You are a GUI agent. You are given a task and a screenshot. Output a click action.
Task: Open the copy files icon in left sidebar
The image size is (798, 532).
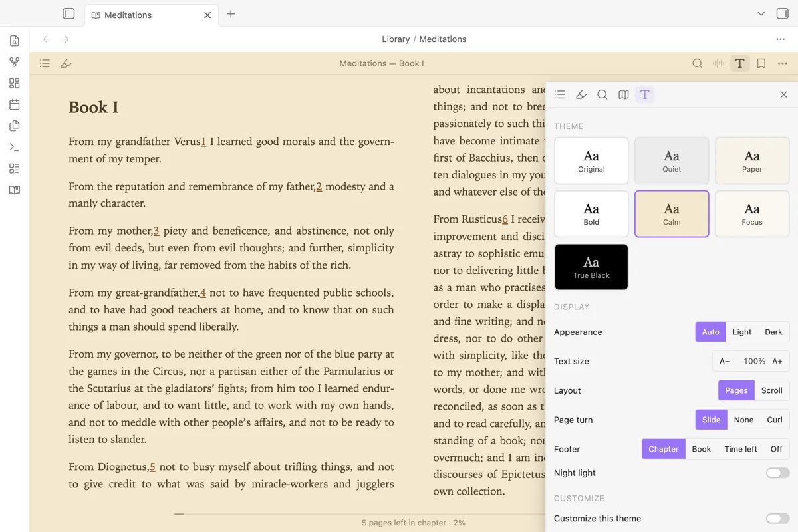(15, 126)
